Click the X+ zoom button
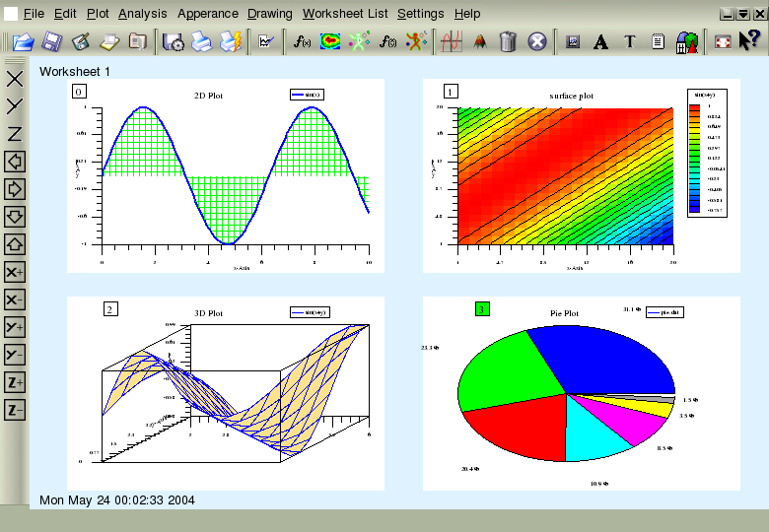 point(15,272)
